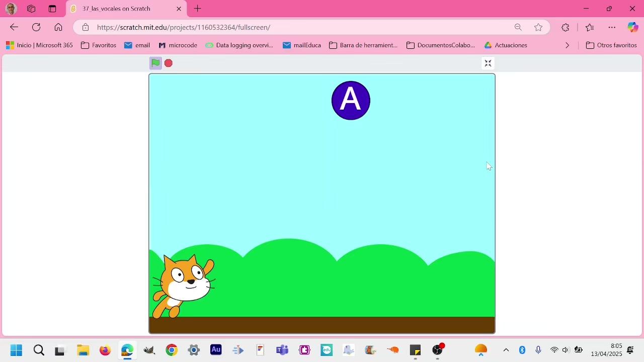
Task: Open the browser profile avatar
Action: point(11,9)
